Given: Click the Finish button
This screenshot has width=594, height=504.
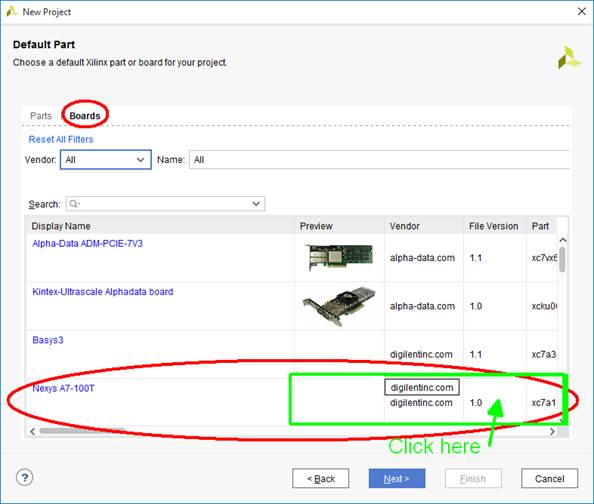Looking at the screenshot, I should tap(473, 479).
